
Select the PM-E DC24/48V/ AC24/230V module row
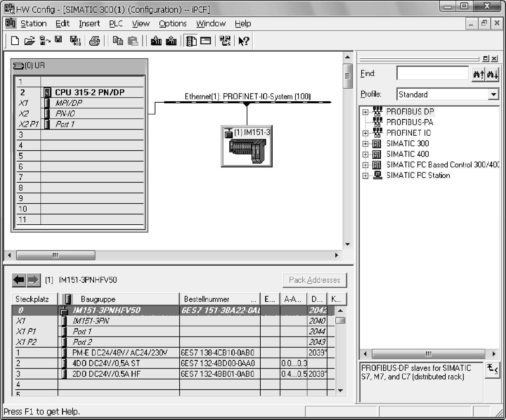(x=173, y=352)
